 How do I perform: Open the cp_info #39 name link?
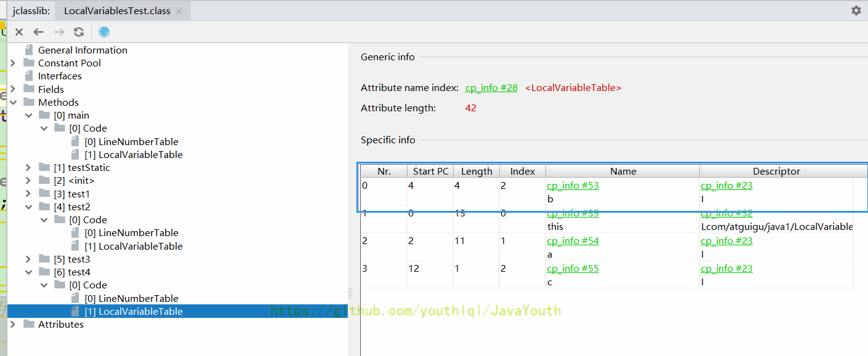573,213
